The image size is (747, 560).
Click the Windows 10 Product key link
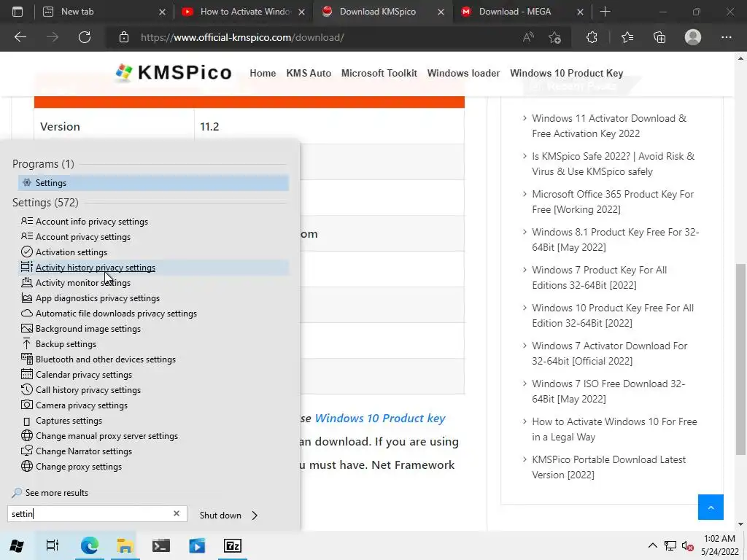(379, 418)
